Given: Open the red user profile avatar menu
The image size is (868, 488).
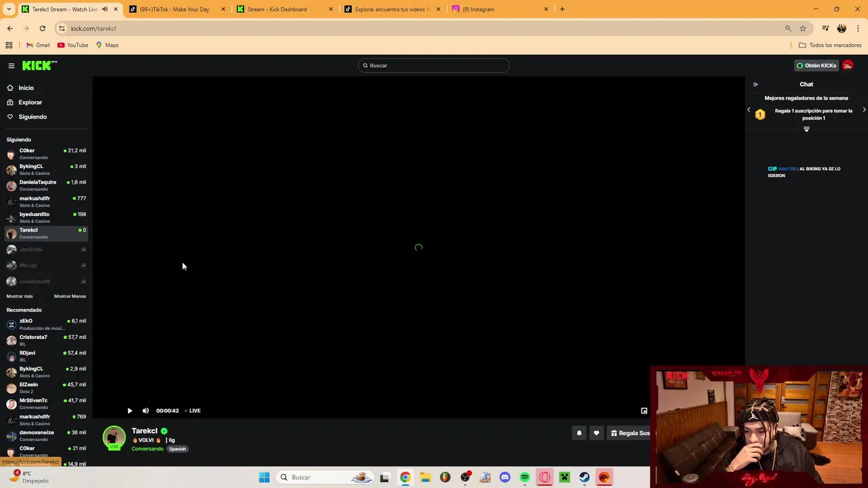Looking at the screenshot, I should coord(848,66).
